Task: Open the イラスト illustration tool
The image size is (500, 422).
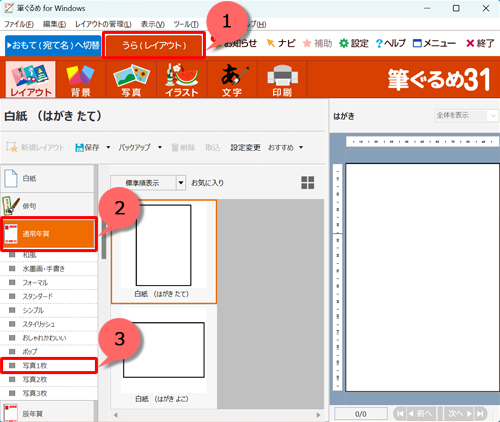Action: (182, 79)
